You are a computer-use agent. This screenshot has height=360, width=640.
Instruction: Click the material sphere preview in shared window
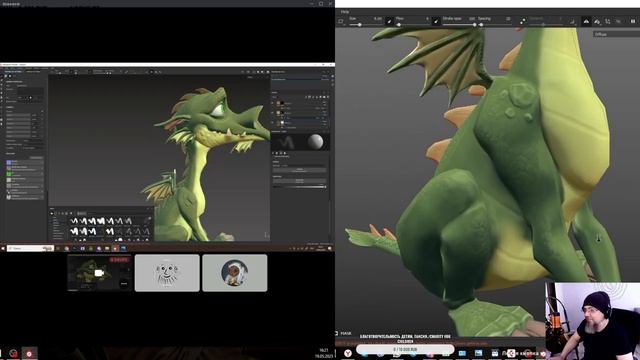(316, 142)
